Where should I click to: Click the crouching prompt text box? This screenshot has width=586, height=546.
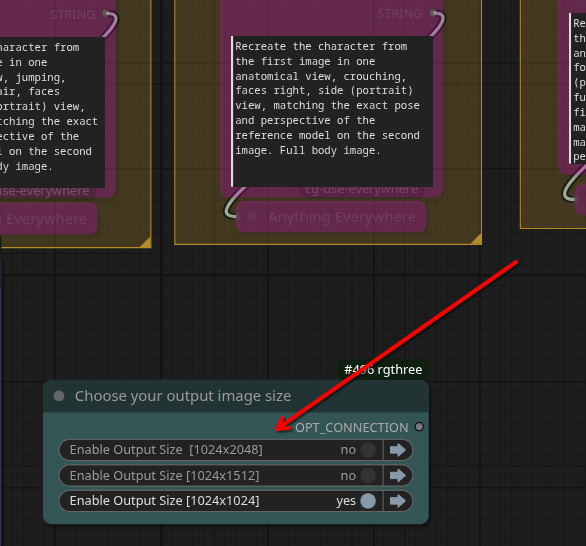tap(332, 111)
